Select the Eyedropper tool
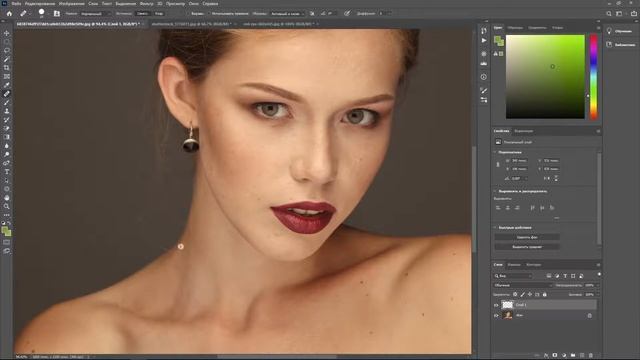 click(x=7, y=85)
